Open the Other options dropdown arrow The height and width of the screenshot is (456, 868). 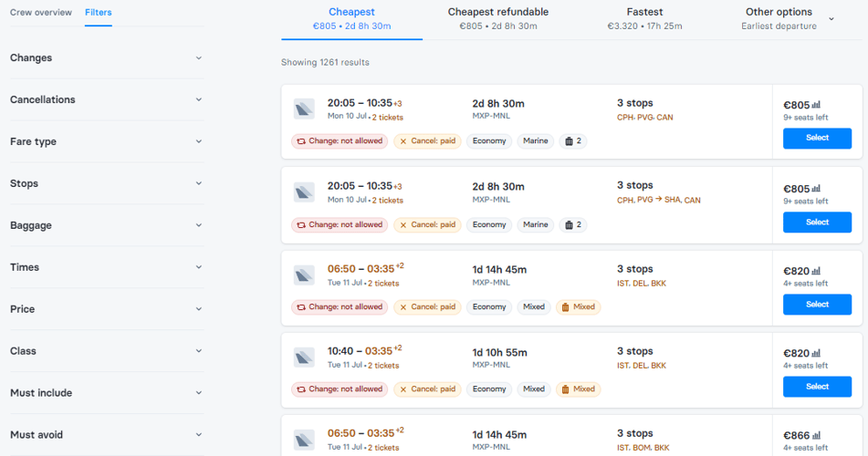[831, 19]
